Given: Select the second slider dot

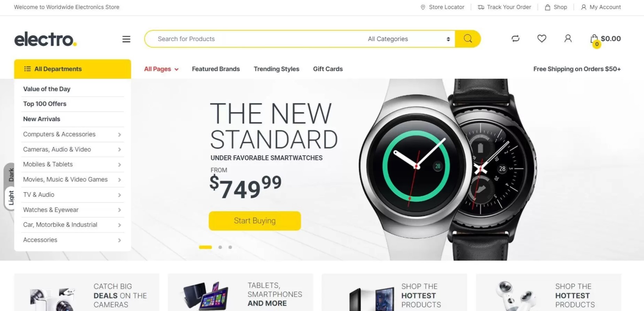Looking at the screenshot, I should (220, 247).
